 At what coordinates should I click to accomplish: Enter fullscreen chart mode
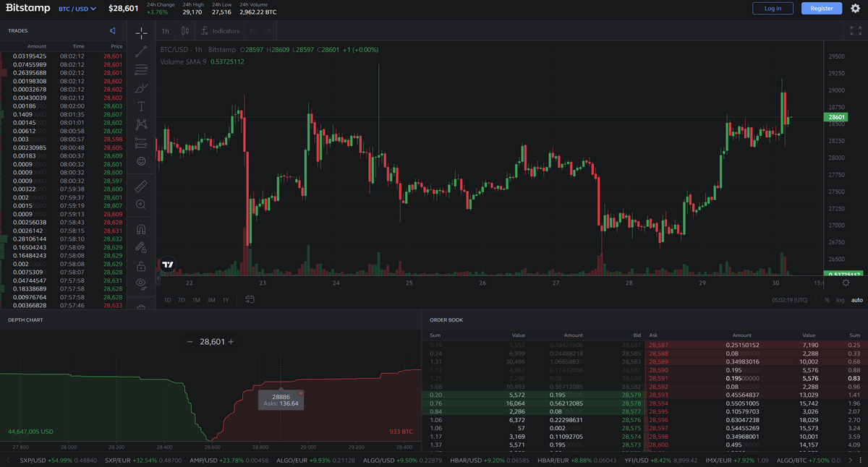pos(855,31)
